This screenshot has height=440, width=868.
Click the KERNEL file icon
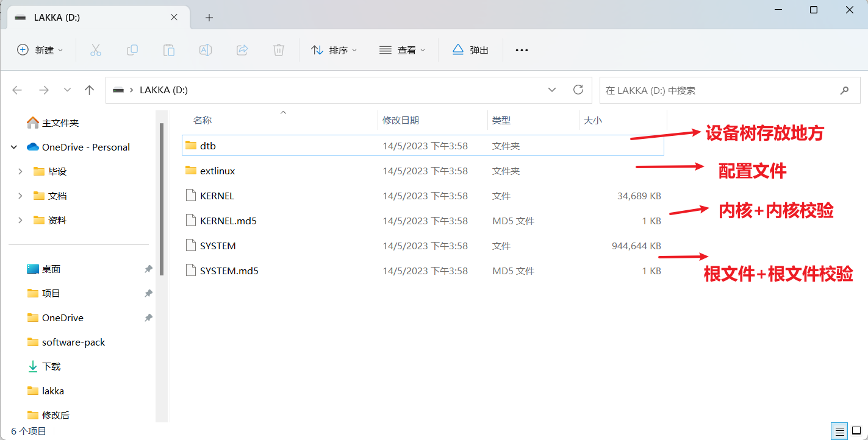[x=191, y=196]
